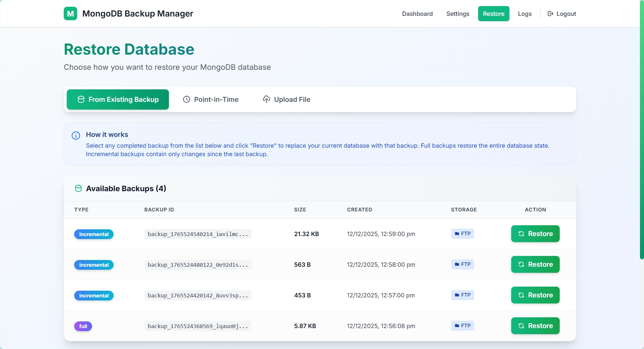Click the green M logo icon
The height and width of the screenshot is (349, 644).
70,14
